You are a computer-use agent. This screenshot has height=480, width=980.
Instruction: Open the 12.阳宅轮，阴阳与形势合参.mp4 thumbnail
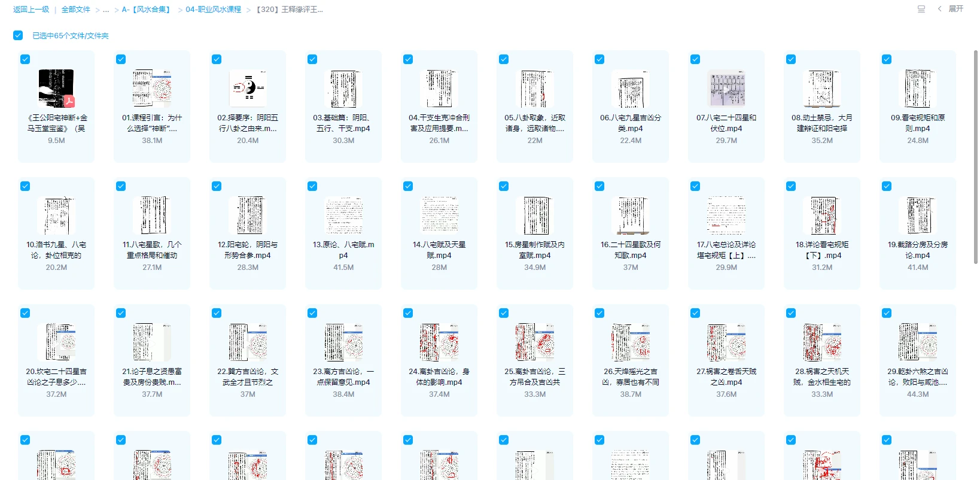pyautogui.click(x=248, y=215)
